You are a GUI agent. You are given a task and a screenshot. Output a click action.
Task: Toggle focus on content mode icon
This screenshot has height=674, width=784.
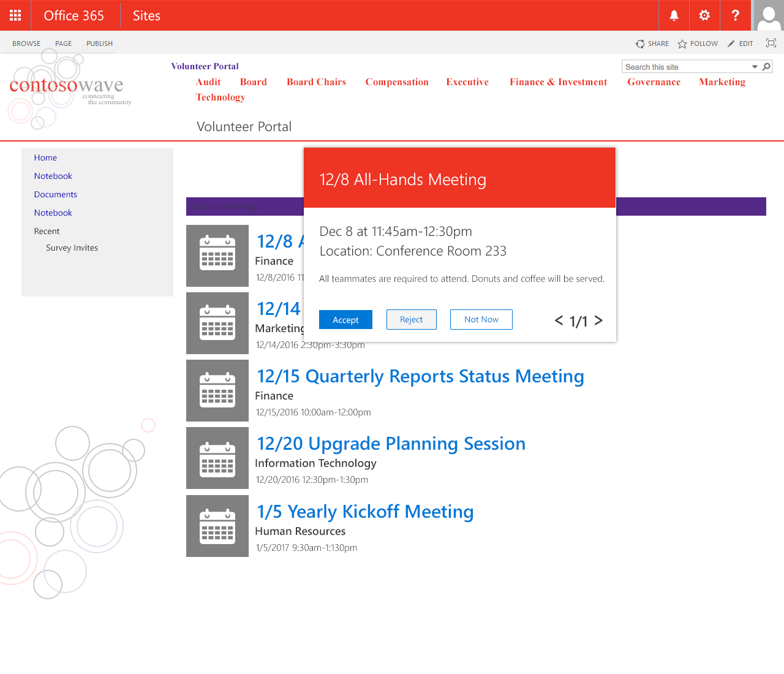pos(771,43)
